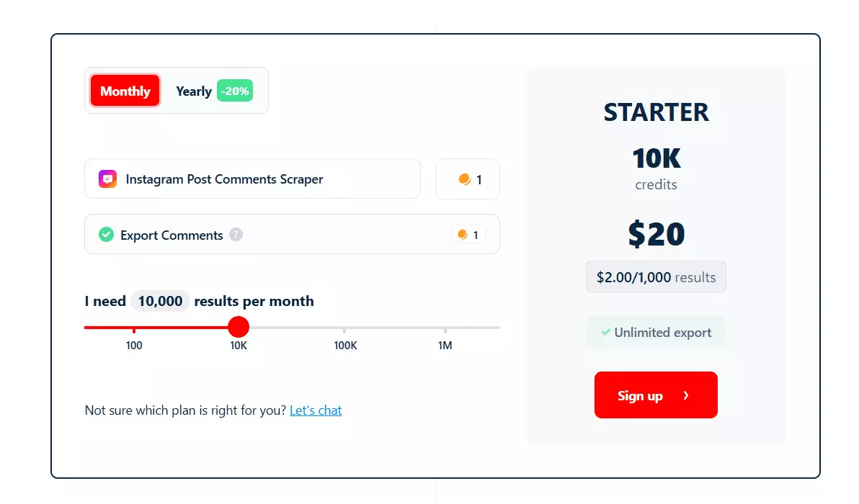
Task: Click the -20% yearly discount badge
Action: [235, 91]
